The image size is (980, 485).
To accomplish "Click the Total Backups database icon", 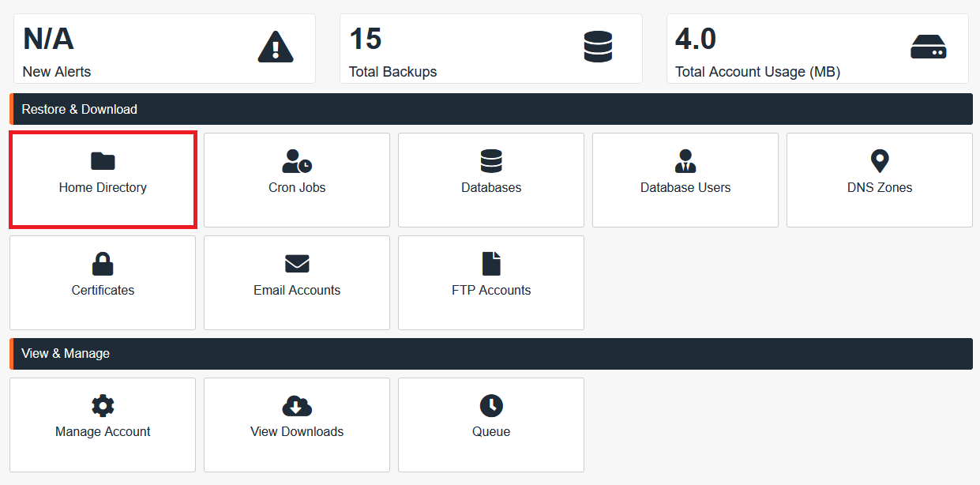I will (x=598, y=47).
